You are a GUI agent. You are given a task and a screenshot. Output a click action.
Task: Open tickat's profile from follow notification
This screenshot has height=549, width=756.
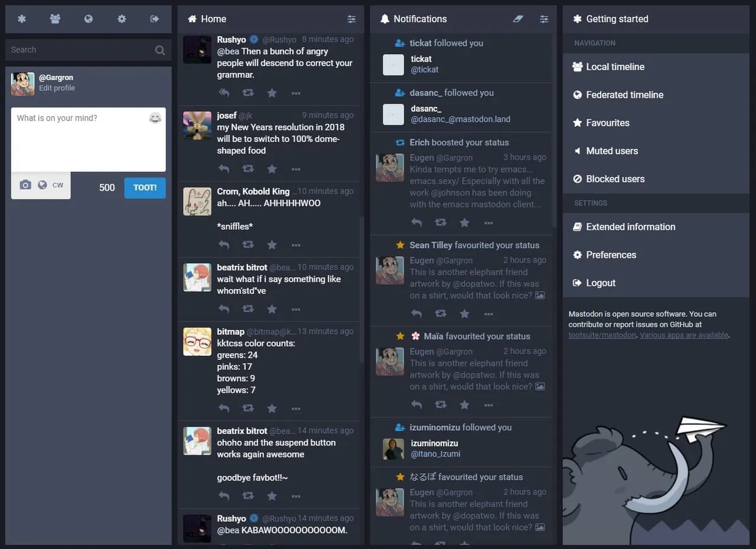[x=421, y=59]
